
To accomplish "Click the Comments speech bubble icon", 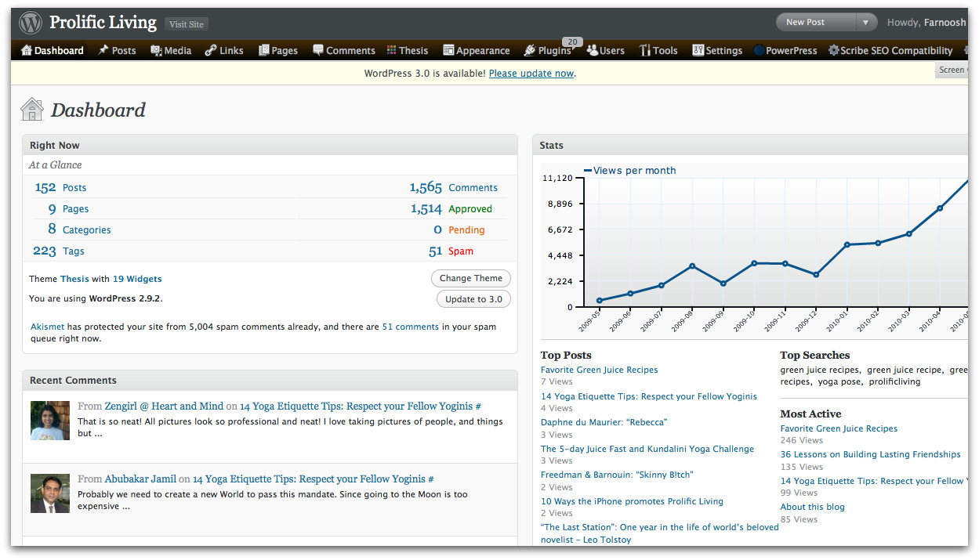I will click(318, 50).
